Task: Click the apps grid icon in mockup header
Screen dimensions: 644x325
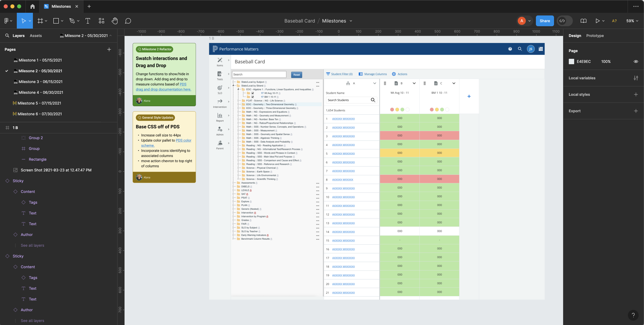Action: pos(541,49)
